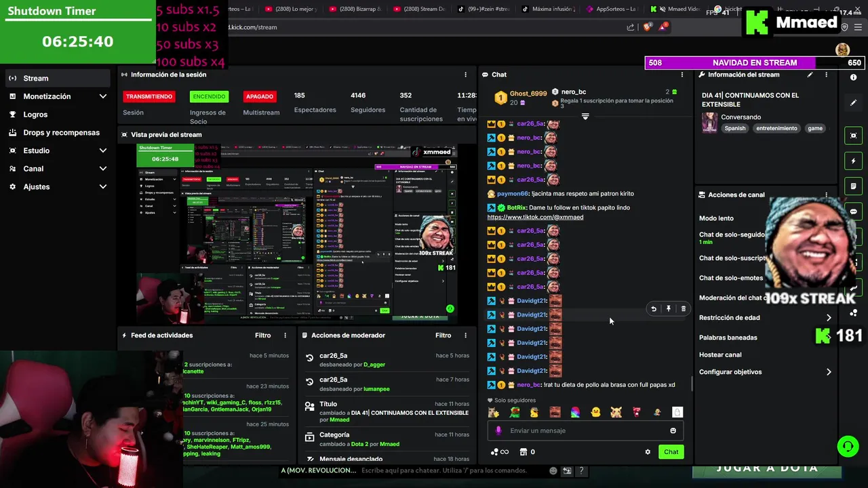Open Drops y recompensas in sidebar
868x488 pixels.
(x=57, y=132)
